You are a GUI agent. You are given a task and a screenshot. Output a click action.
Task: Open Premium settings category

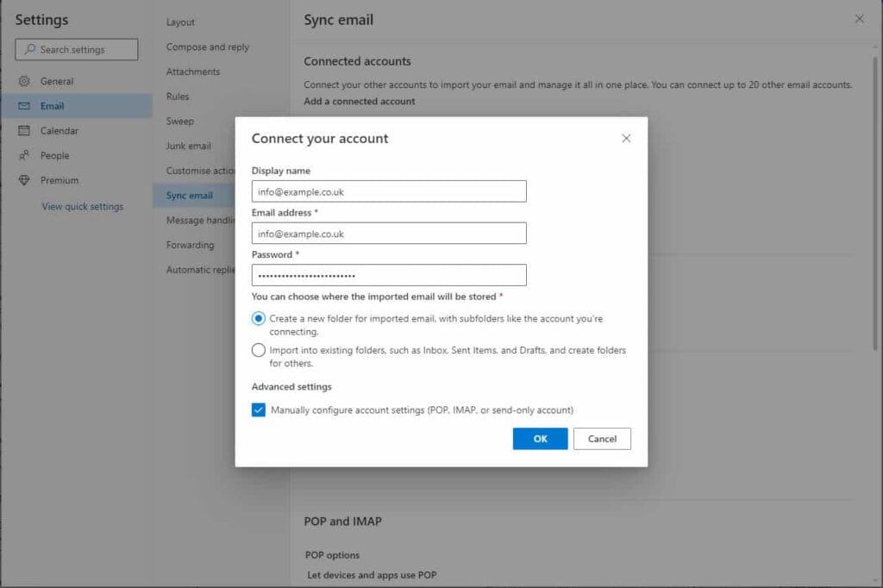tap(77, 180)
